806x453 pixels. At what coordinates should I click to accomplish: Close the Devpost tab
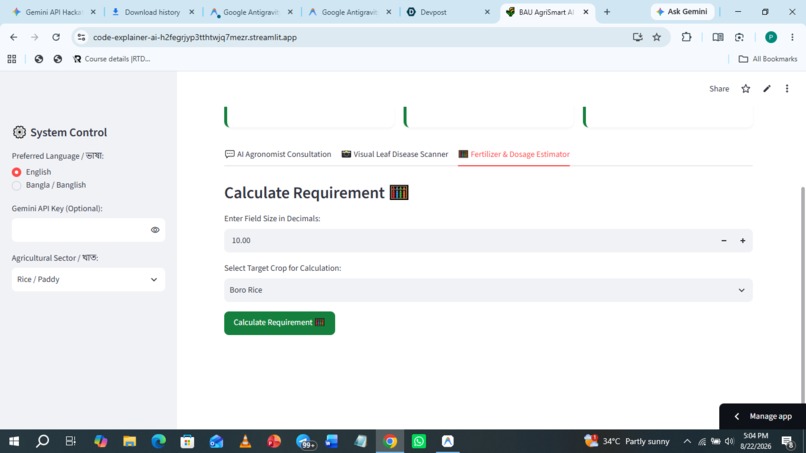(x=487, y=12)
